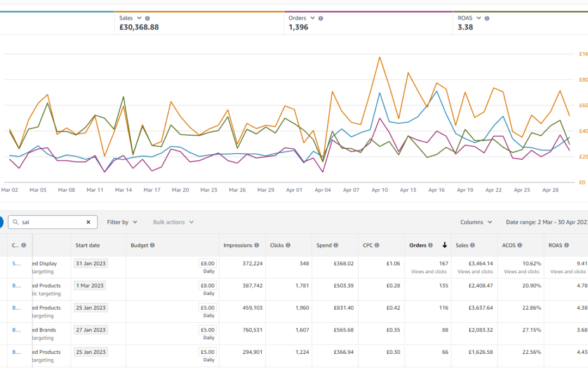Click the 31 Jan 2023 start date field
588x368 pixels.
tap(91, 263)
